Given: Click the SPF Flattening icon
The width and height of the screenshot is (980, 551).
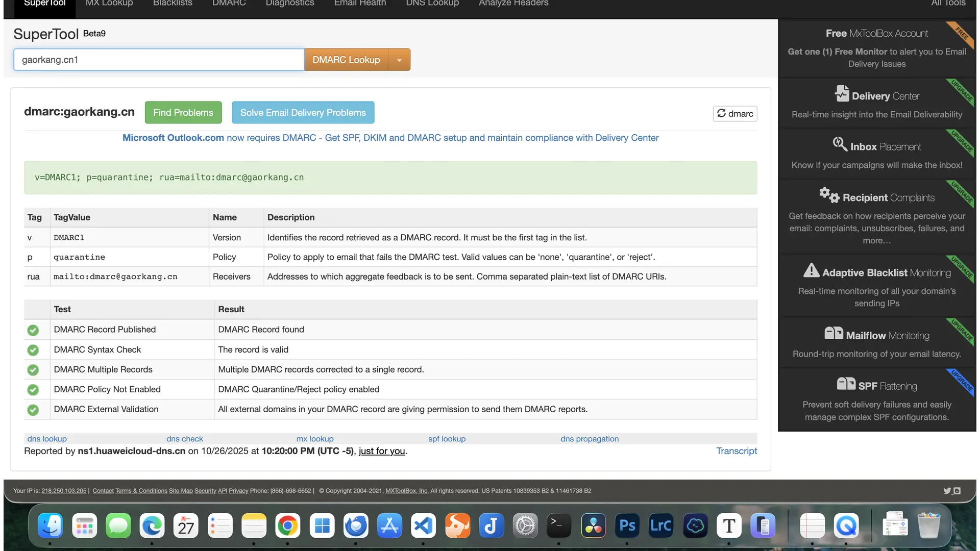Looking at the screenshot, I should pyautogui.click(x=846, y=384).
